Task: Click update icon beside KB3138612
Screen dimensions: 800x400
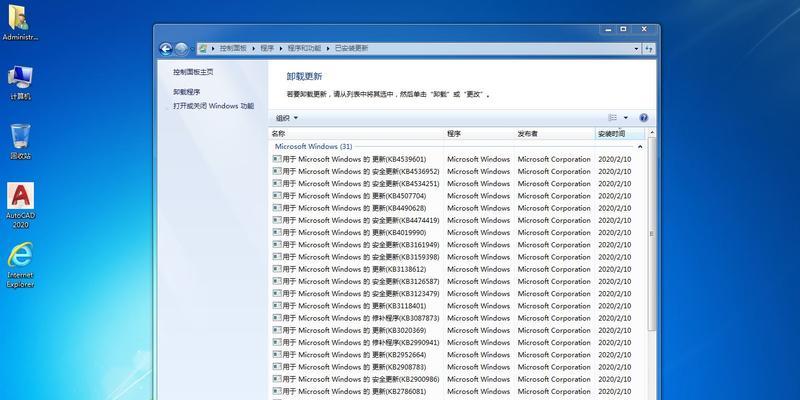Action: click(277, 269)
